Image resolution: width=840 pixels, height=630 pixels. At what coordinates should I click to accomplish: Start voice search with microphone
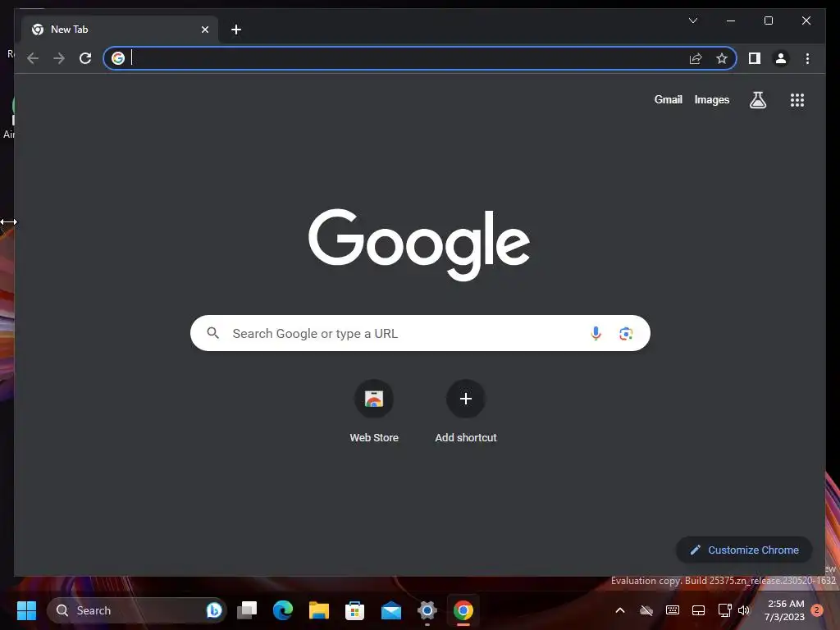596,333
